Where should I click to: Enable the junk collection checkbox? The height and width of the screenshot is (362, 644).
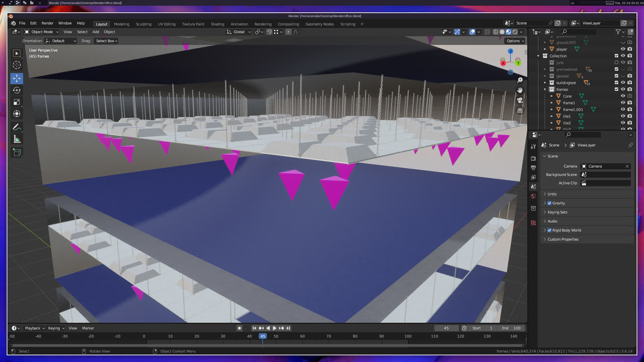point(616,63)
